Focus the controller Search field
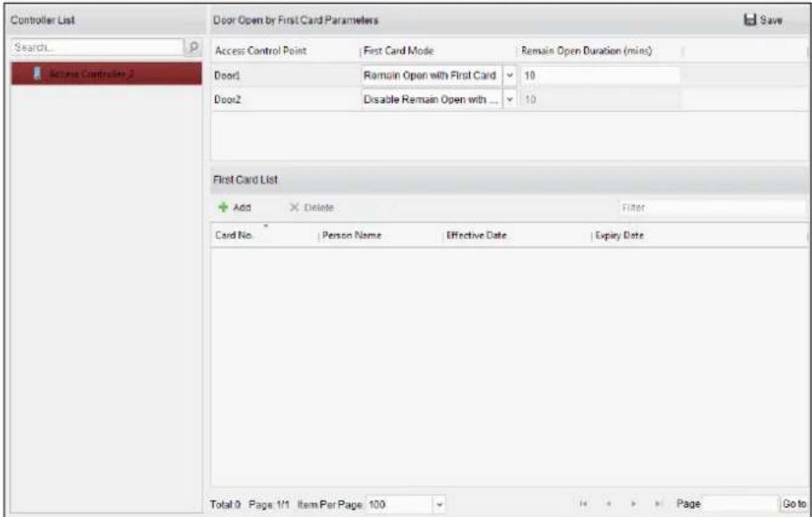Image resolution: width=812 pixels, height=517 pixels. pyautogui.click(x=97, y=47)
